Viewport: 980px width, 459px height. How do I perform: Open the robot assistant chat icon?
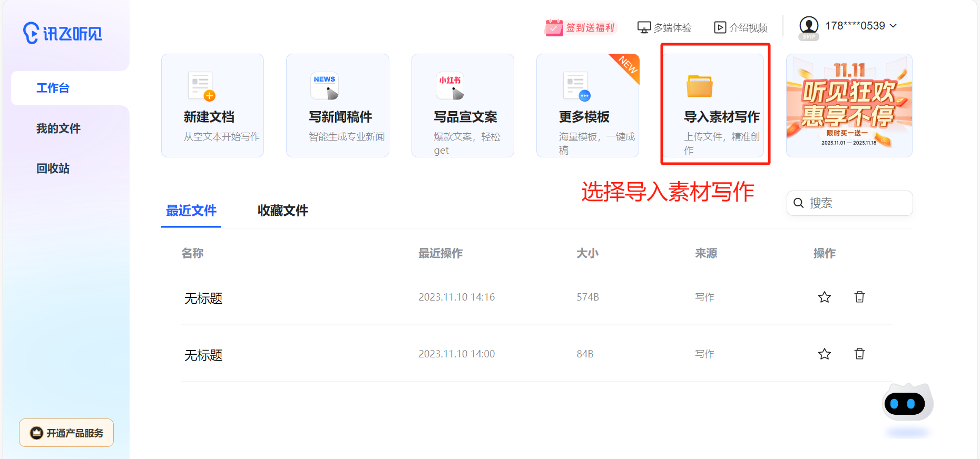[x=905, y=404]
